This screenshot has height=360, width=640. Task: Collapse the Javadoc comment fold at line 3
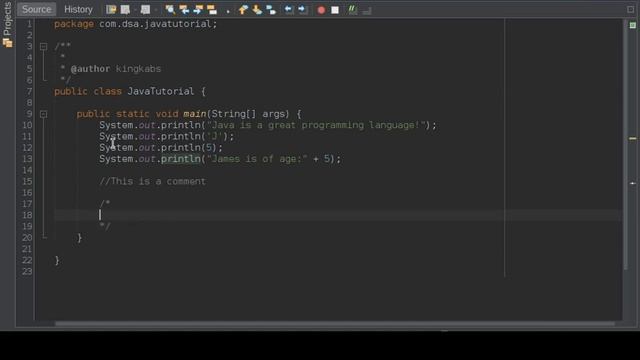click(x=43, y=47)
